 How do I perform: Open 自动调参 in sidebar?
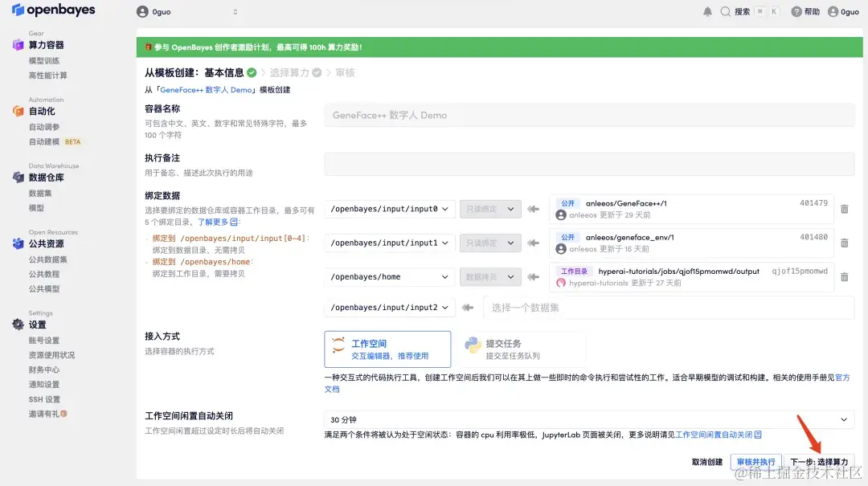[x=44, y=127]
